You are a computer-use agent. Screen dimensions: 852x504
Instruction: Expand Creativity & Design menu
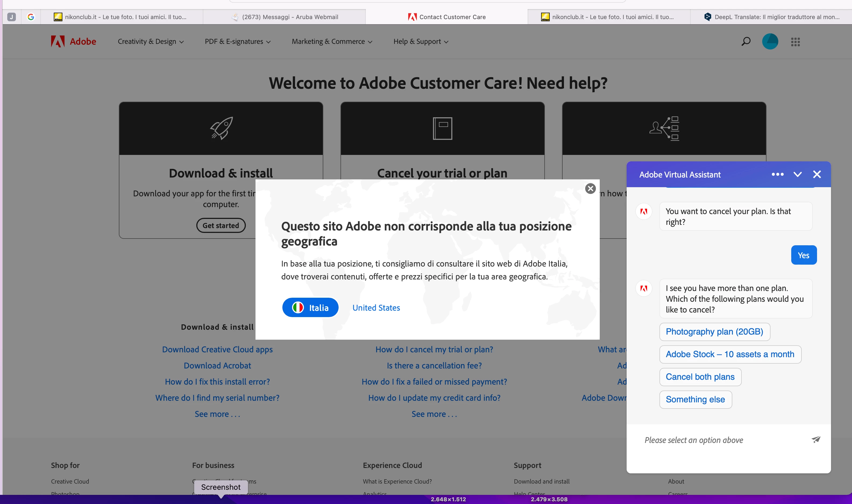[150, 41]
